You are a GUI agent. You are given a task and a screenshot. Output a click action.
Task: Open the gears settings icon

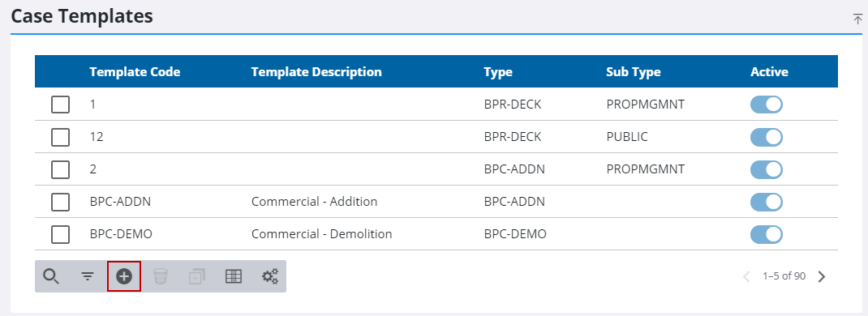click(x=270, y=276)
